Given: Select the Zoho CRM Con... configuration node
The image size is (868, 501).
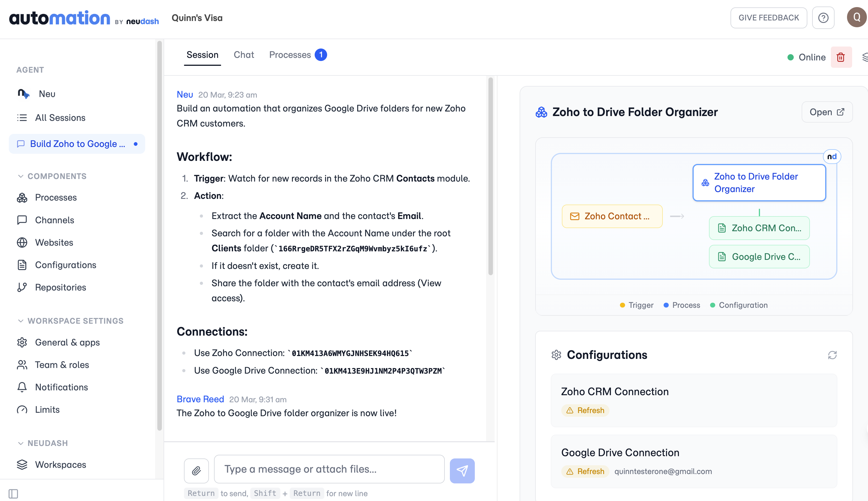Looking at the screenshot, I should click(x=759, y=228).
